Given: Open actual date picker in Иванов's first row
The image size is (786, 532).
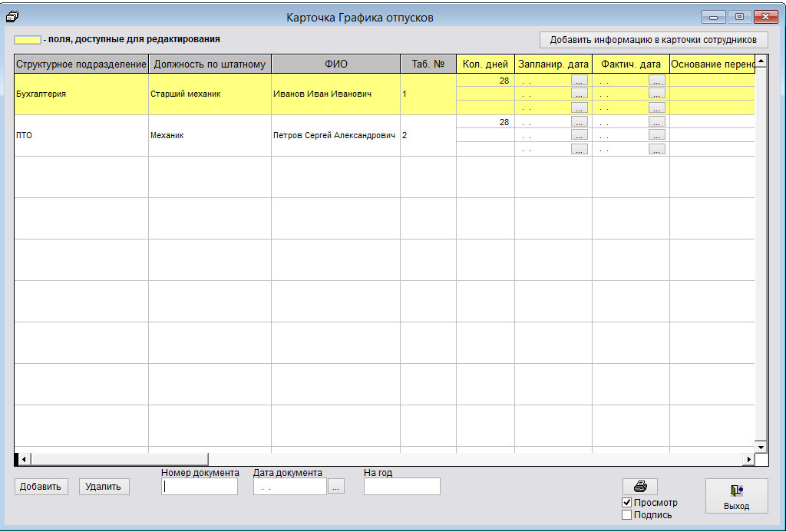Looking at the screenshot, I should (x=656, y=80).
